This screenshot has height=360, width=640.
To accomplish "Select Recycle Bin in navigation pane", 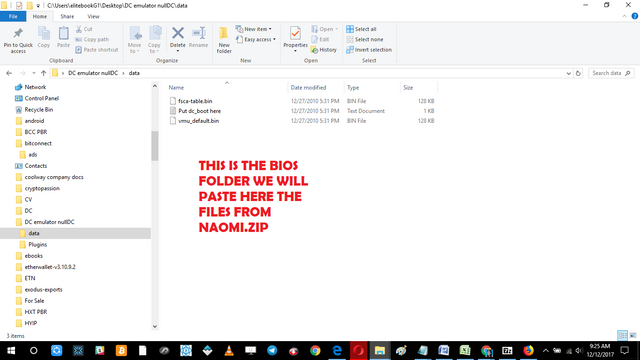I will [39, 109].
